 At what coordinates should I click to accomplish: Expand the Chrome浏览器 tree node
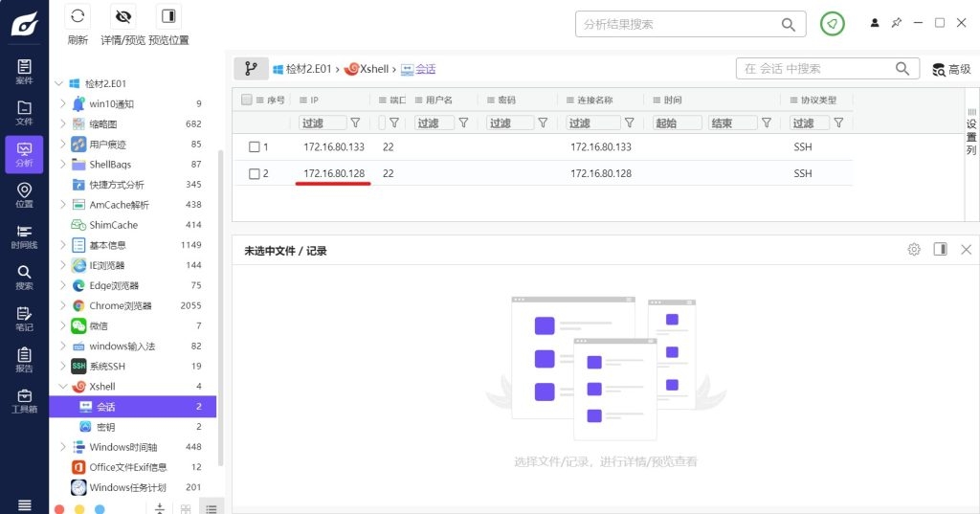click(x=63, y=306)
